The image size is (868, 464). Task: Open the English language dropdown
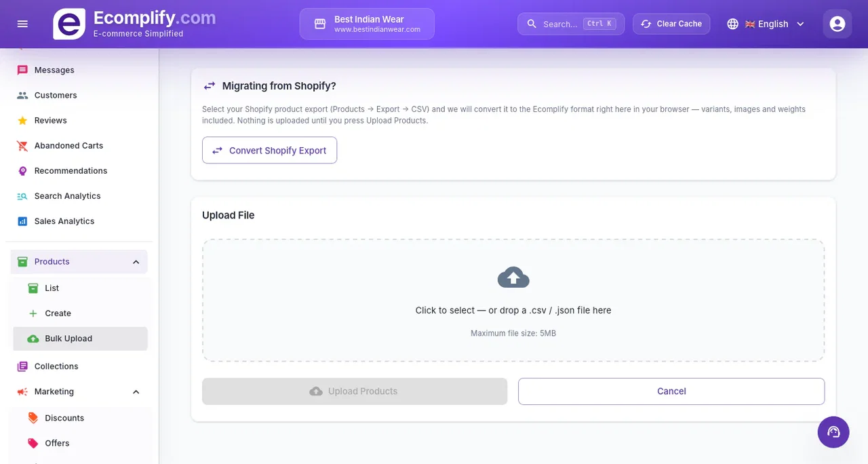coord(766,24)
